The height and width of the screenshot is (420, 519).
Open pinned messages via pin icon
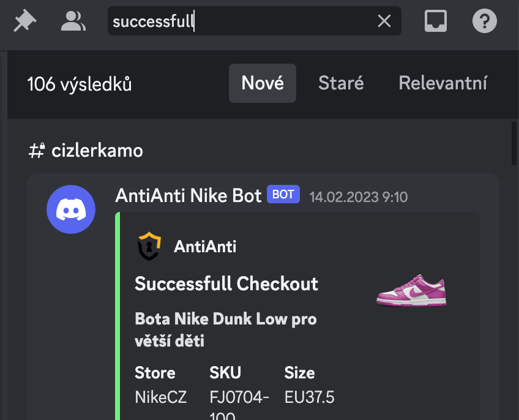click(x=25, y=21)
